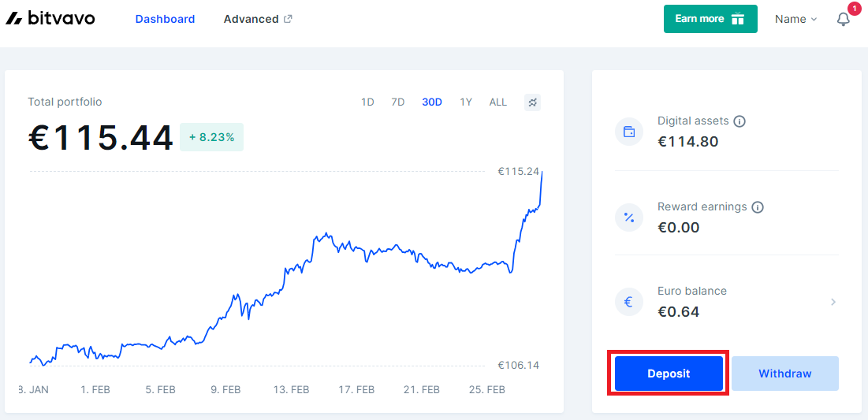Click the +8.23% change badge
This screenshot has width=868, height=420.
[211, 137]
